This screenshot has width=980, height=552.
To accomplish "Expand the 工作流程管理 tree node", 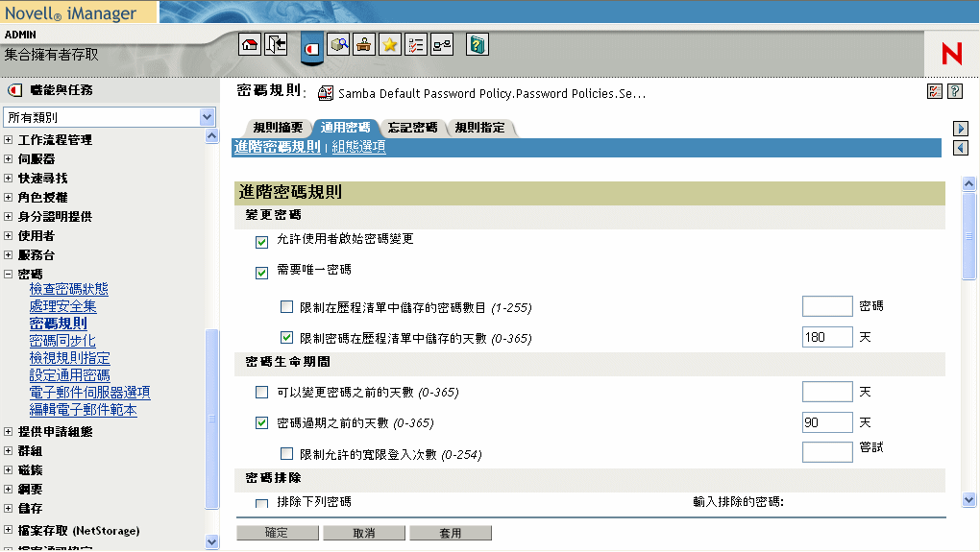I will point(8,140).
